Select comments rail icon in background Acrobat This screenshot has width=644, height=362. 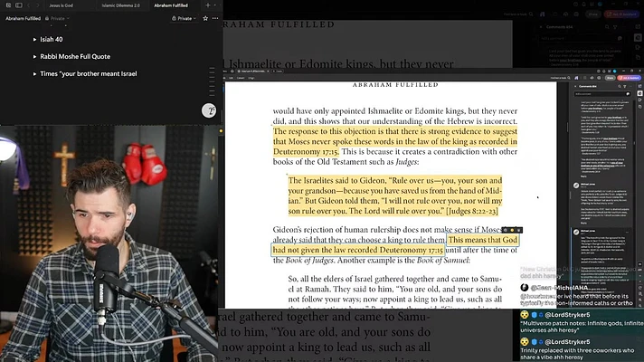[638, 38]
